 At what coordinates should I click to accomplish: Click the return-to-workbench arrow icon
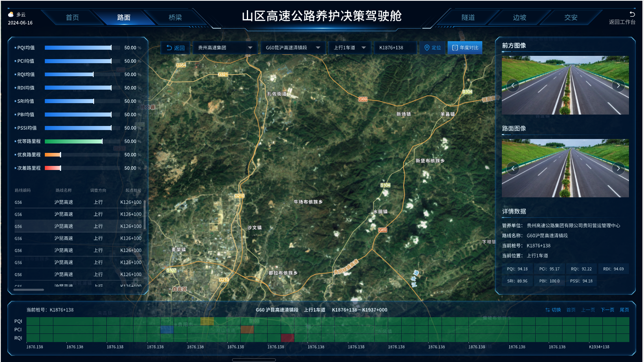pyautogui.click(x=632, y=14)
